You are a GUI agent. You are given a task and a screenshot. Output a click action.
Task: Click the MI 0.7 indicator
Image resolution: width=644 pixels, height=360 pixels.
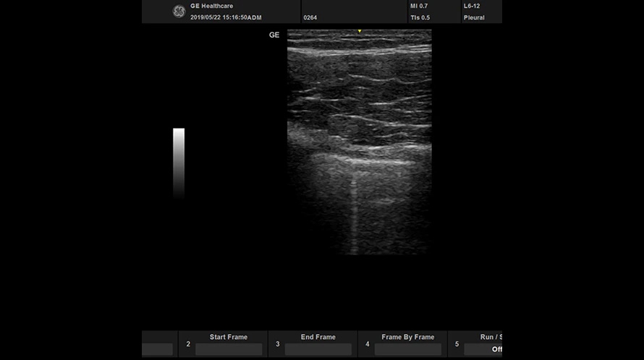pos(419,6)
